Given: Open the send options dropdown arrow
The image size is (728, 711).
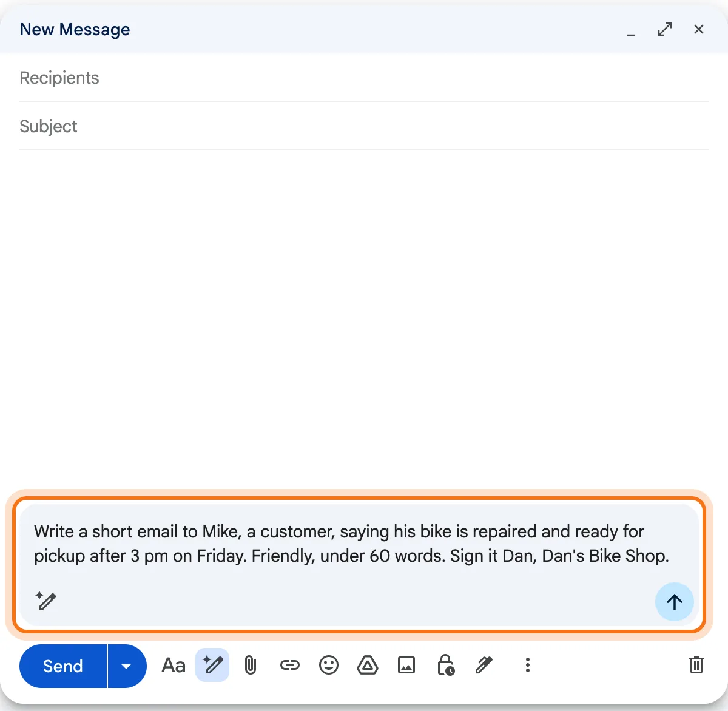Looking at the screenshot, I should coord(127,666).
